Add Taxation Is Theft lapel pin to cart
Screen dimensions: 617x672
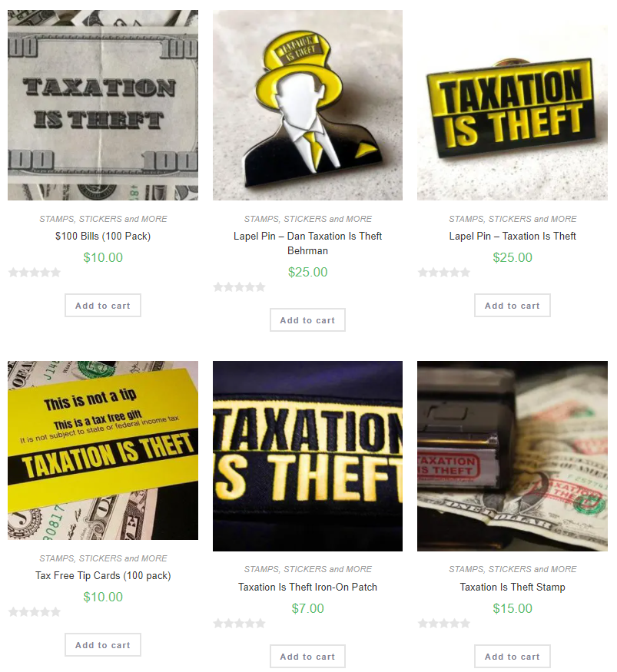coord(512,306)
